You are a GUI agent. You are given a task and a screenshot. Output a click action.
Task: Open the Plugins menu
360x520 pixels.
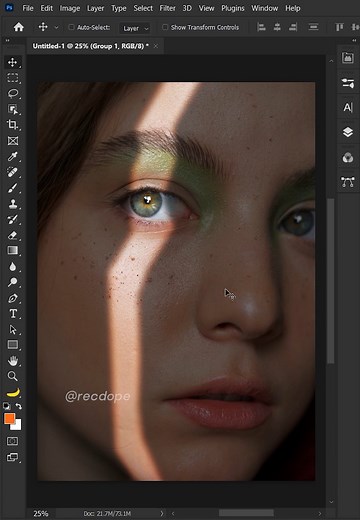click(x=233, y=8)
